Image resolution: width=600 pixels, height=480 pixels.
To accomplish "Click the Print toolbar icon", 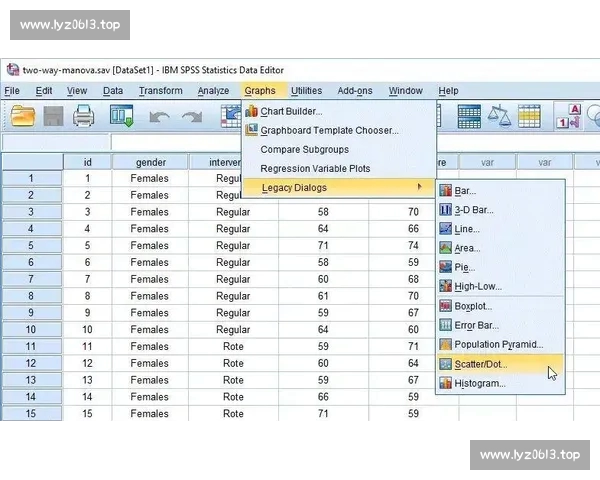I will tap(84, 117).
